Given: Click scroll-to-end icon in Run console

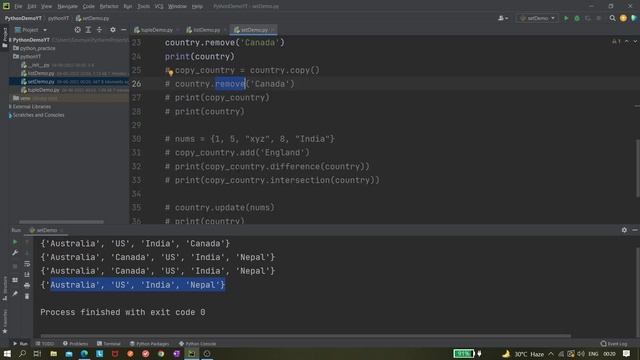Looking at the screenshot, I should pyautogui.click(x=27, y=274).
